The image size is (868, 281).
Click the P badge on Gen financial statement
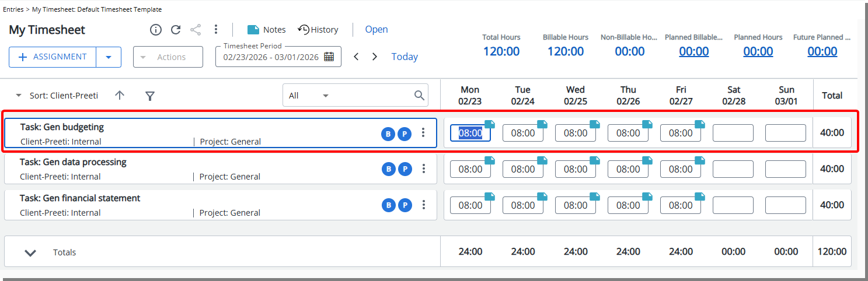[x=405, y=205]
